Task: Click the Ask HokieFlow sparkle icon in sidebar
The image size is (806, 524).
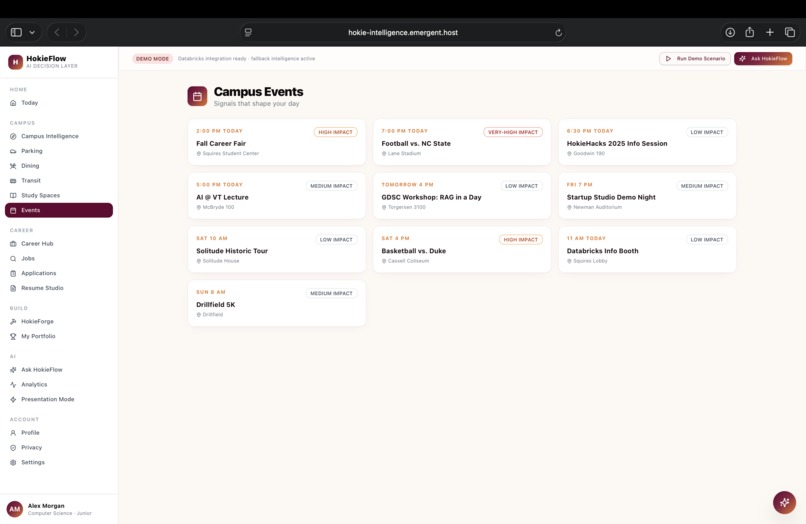Action: (x=13, y=370)
